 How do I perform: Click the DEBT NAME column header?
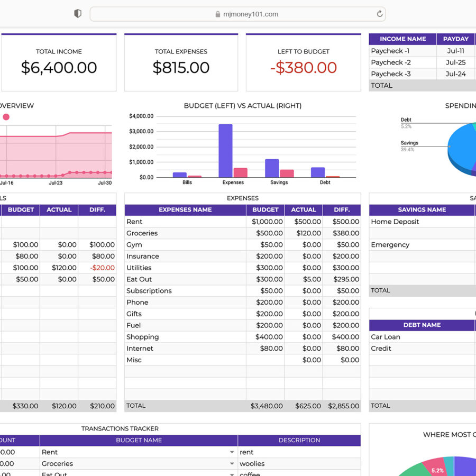coord(422,325)
